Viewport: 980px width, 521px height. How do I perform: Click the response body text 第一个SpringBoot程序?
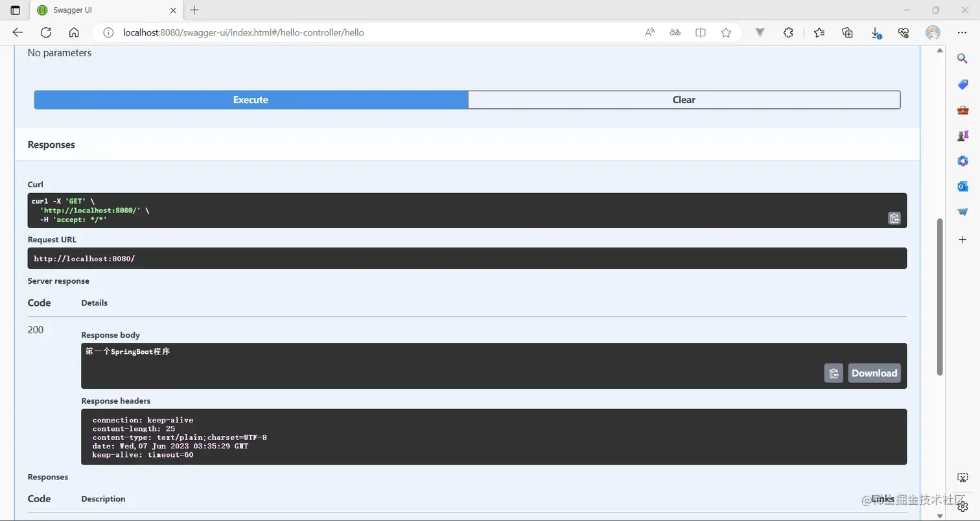tap(128, 352)
